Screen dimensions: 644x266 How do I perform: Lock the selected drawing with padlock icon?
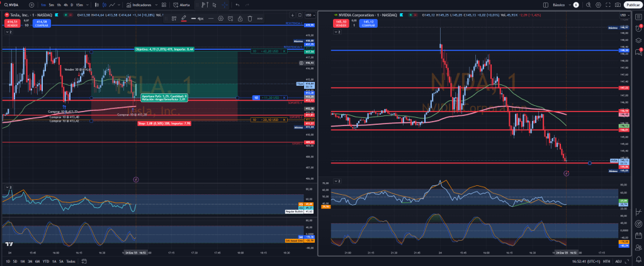(239, 19)
